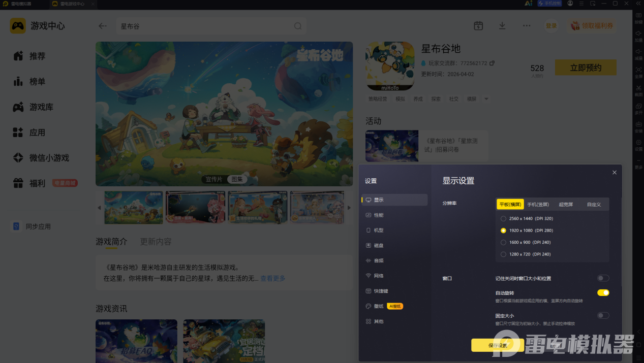Click the search magnifier icon
The image size is (644, 363).
(x=298, y=26)
